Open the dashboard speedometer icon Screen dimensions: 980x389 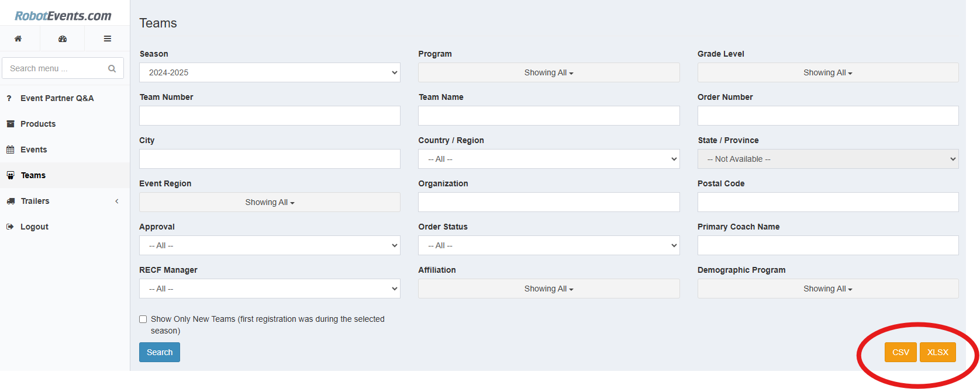63,38
